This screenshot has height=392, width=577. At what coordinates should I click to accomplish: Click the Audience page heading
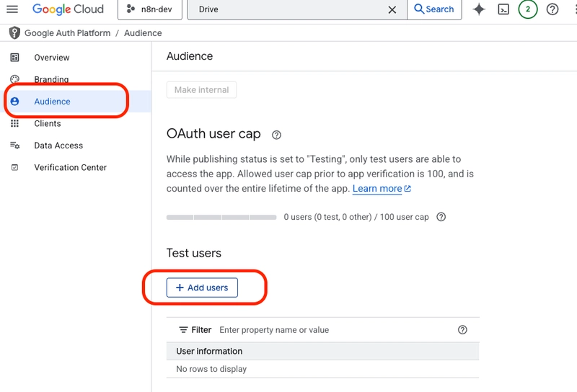190,56
